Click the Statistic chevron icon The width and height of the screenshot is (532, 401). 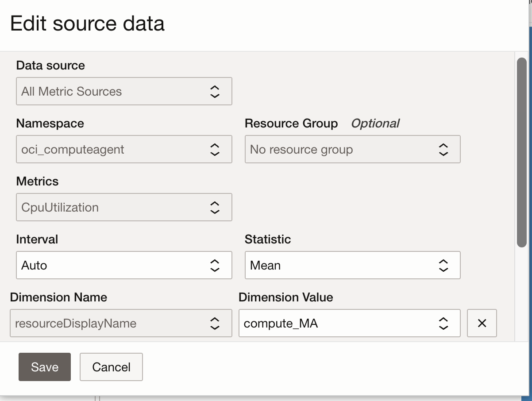coord(443,265)
